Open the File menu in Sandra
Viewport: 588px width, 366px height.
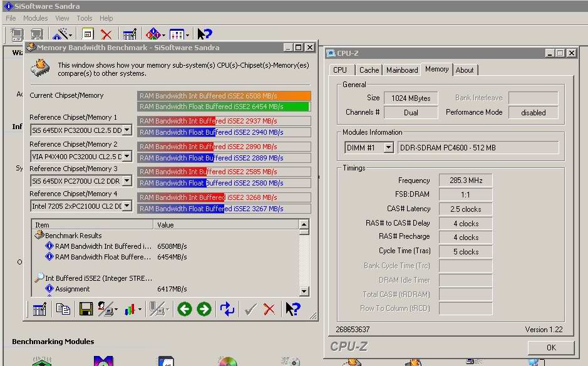(x=11, y=18)
